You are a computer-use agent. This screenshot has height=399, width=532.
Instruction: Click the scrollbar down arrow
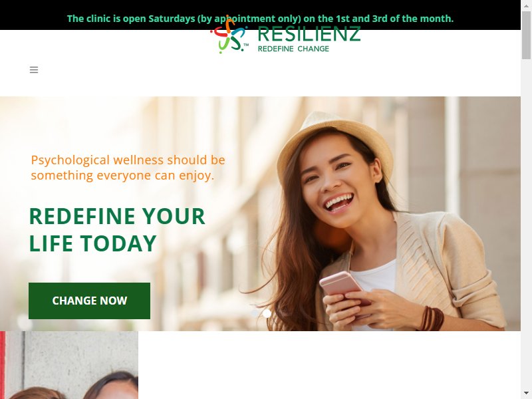click(x=526, y=393)
